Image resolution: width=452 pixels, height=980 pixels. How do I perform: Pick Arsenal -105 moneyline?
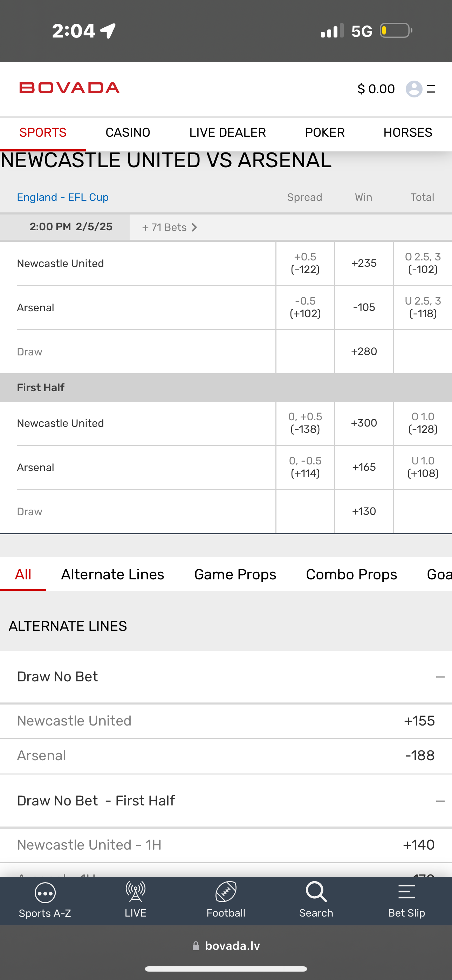[x=364, y=307]
